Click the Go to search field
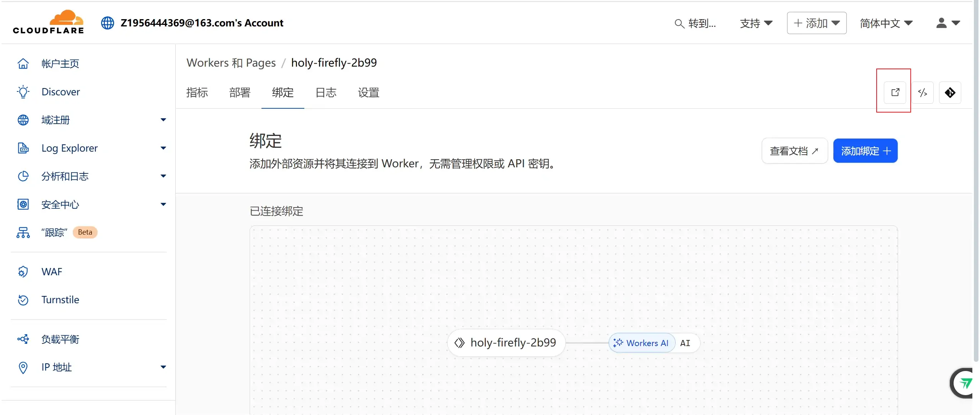 (695, 23)
